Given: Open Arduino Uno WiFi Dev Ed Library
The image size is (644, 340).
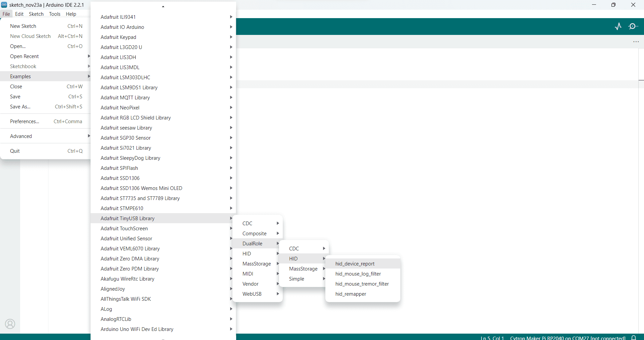Looking at the screenshot, I should (163, 329).
